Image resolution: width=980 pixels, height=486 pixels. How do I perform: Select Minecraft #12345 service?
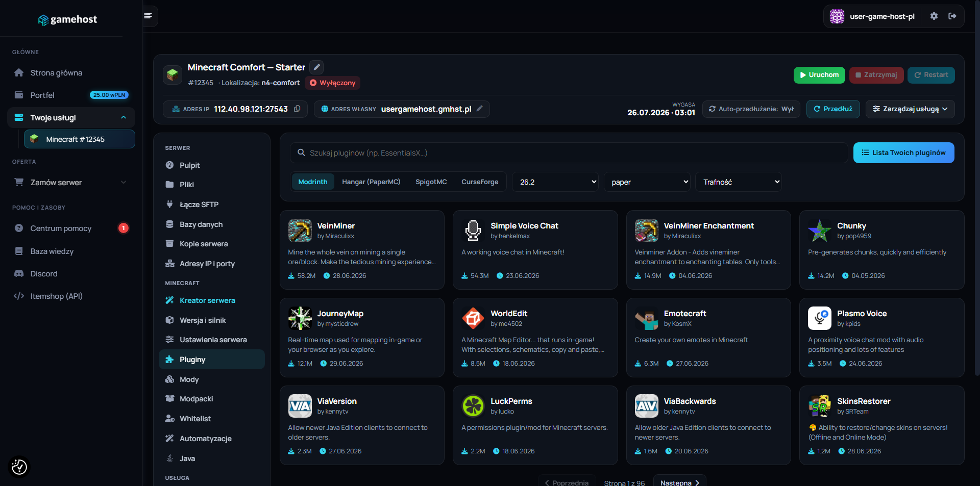80,139
